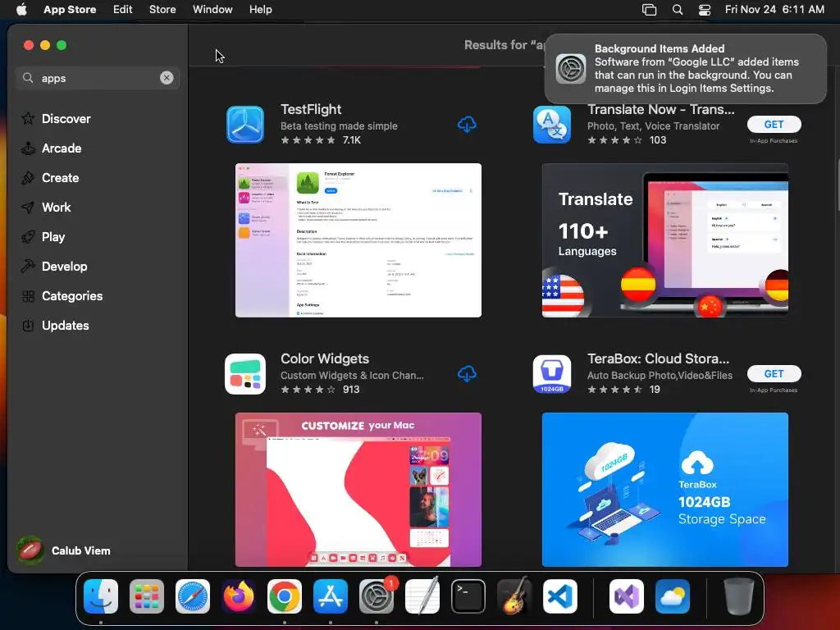Launch Firefox from the Dock

coord(239,596)
